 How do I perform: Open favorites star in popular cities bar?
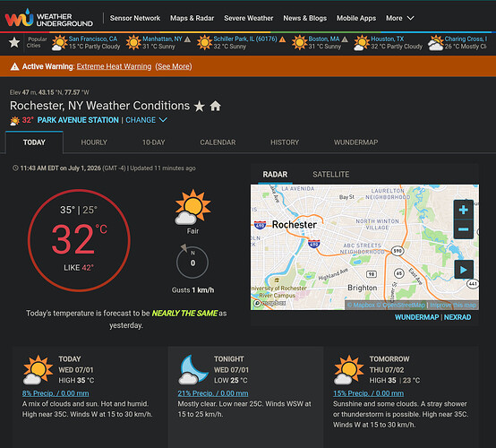[x=14, y=42]
